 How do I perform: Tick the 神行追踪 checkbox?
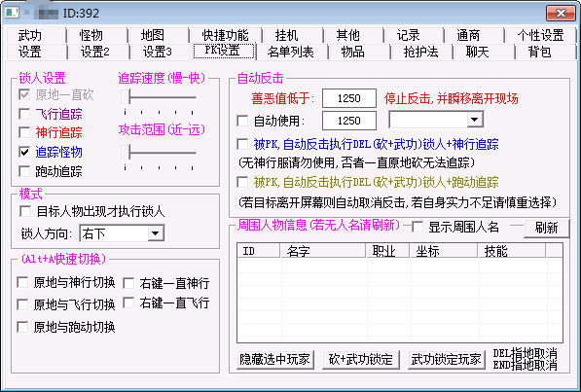tap(24, 132)
